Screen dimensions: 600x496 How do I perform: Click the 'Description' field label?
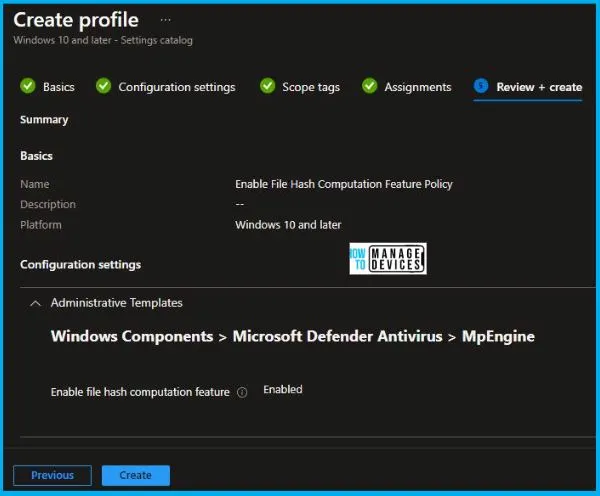[48, 205]
